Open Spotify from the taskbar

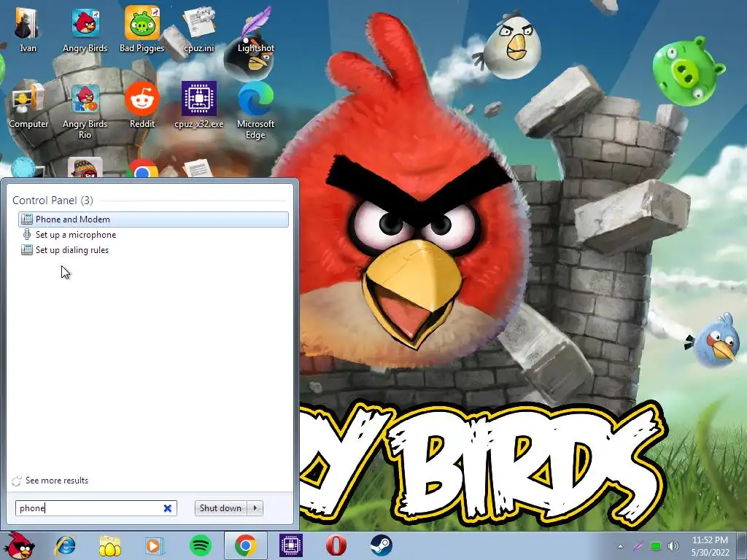pyautogui.click(x=201, y=545)
